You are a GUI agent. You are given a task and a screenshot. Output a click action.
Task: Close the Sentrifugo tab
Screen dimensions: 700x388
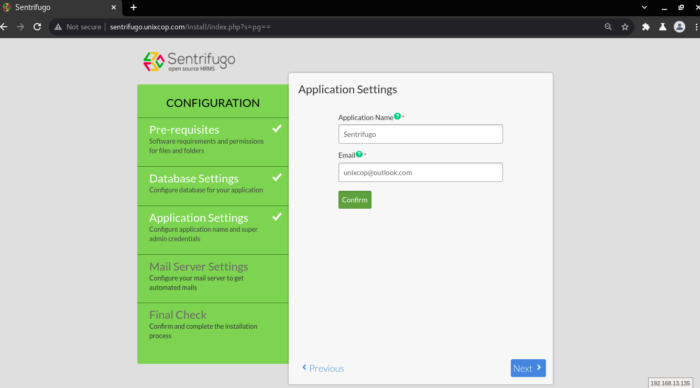113,7
